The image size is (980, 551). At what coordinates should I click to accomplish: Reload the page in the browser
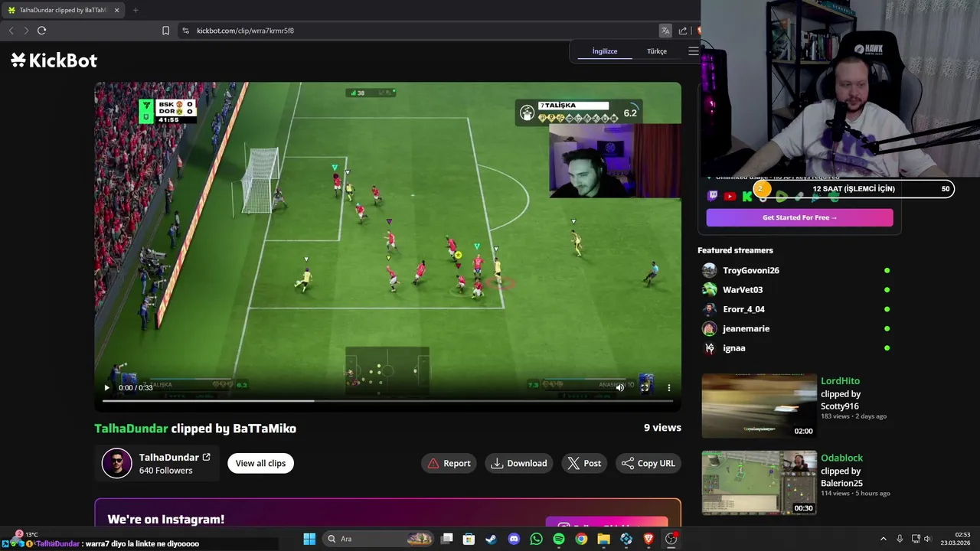(x=41, y=31)
